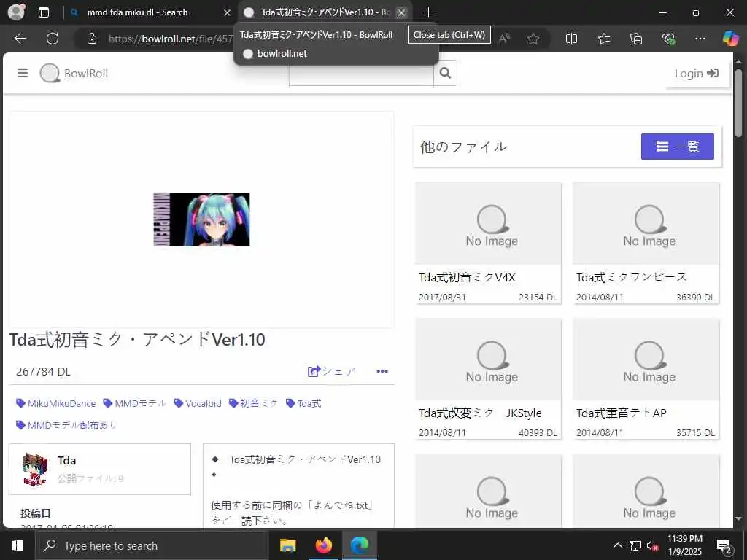Open Tda式初音ミクV4X file card

click(488, 242)
